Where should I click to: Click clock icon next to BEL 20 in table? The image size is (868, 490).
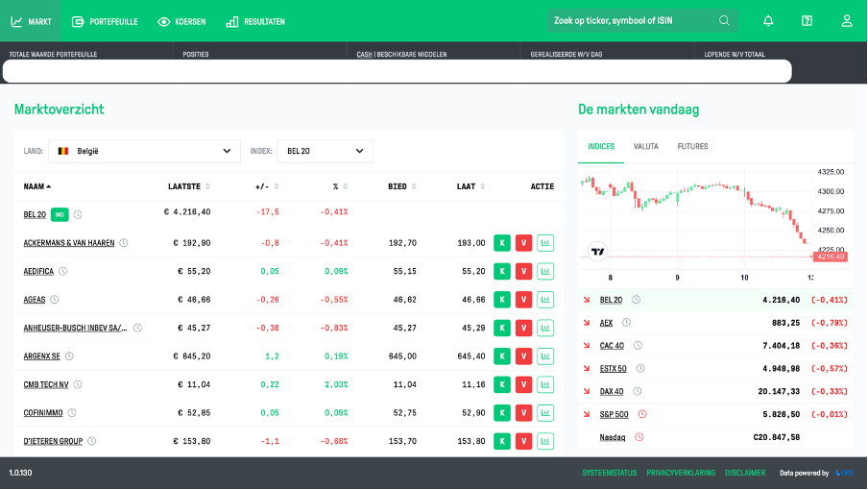click(78, 214)
